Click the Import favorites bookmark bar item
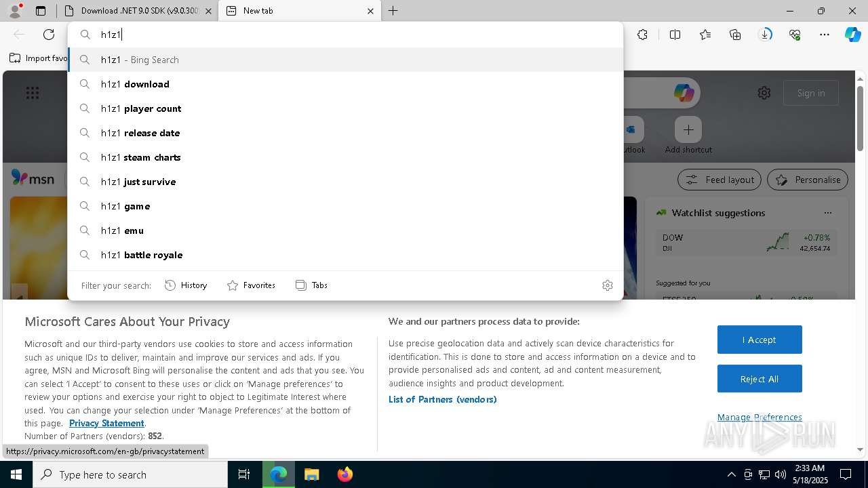Image resolution: width=868 pixels, height=488 pixels. click(39, 58)
